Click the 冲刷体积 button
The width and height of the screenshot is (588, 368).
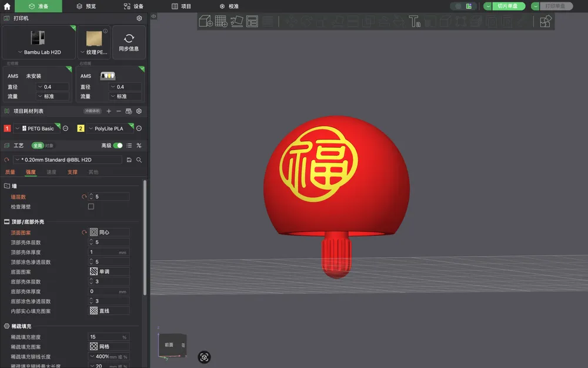tap(92, 111)
